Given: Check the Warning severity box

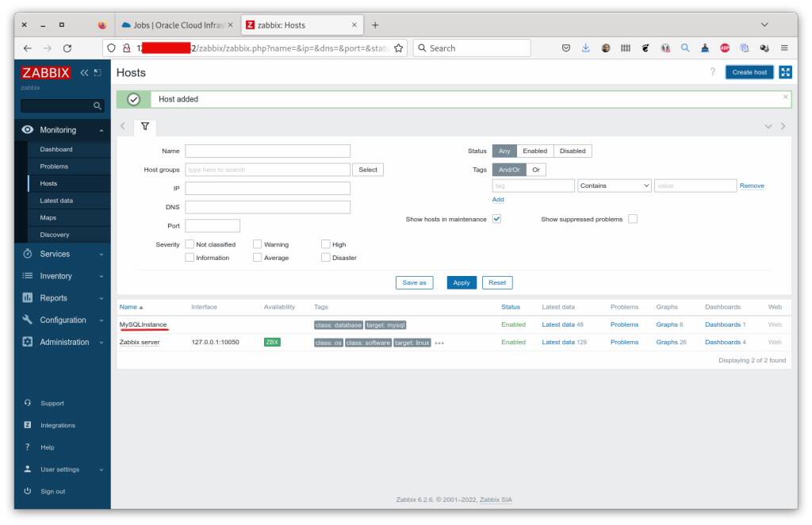Looking at the screenshot, I should click(258, 244).
